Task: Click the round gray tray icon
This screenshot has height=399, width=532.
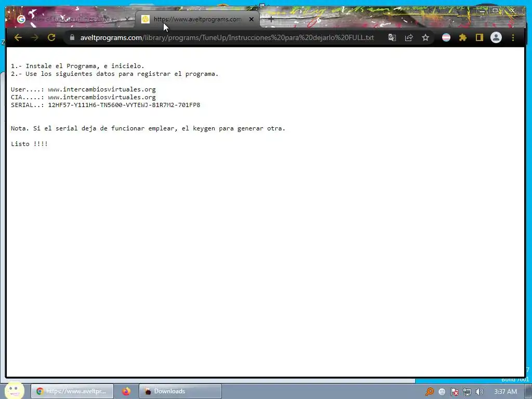Action: [442, 392]
